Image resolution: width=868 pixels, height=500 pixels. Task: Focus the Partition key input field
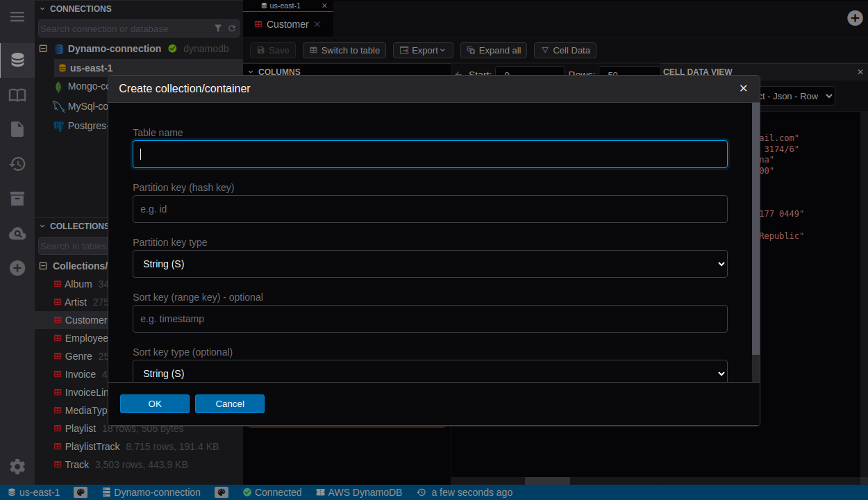[x=430, y=209]
